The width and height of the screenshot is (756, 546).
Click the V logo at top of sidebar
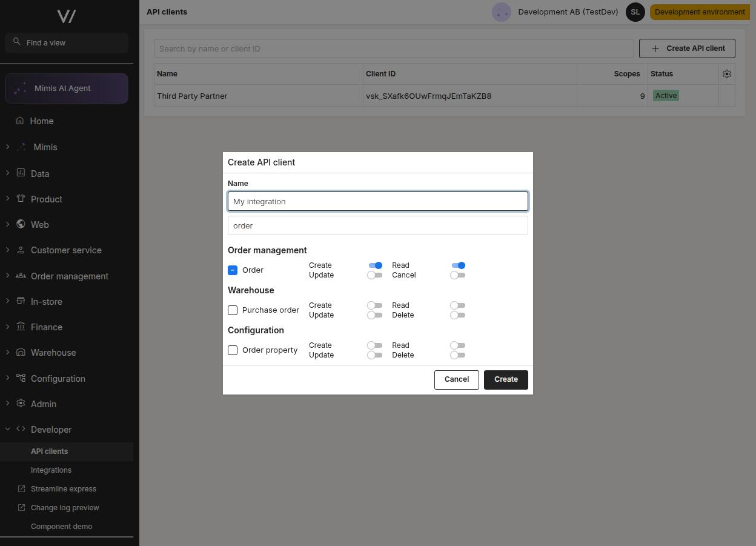66,16
